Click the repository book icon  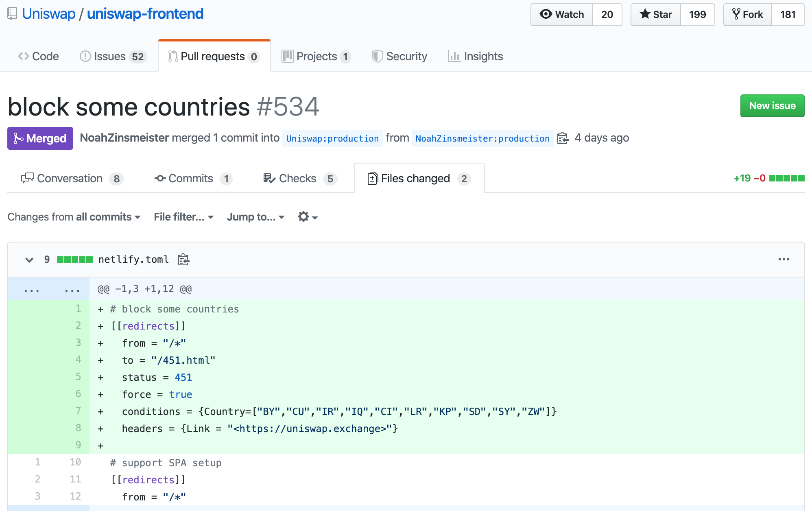pyautogui.click(x=12, y=14)
